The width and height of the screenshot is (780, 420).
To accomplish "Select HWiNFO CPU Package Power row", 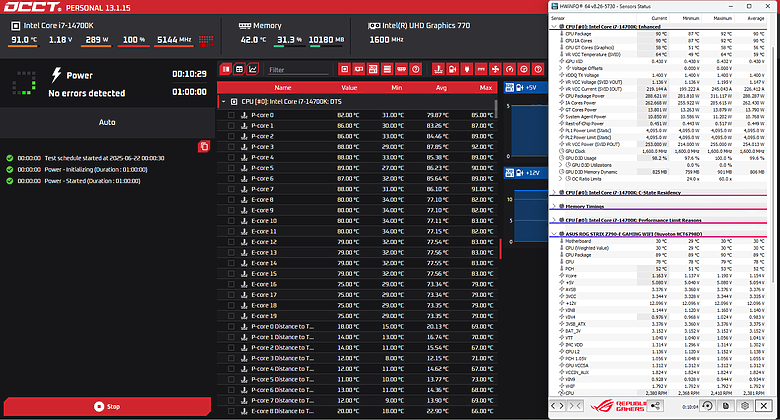I will click(658, 96).
